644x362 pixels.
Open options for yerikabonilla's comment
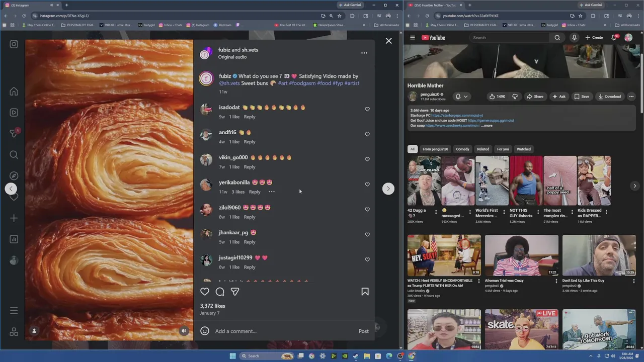pyautogui.click(x=271, y=192)
